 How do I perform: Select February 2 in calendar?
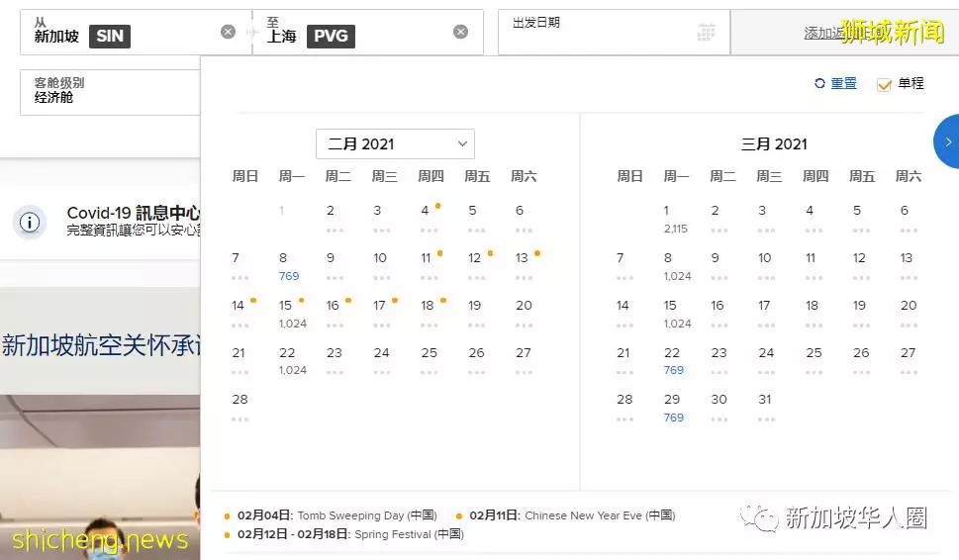pos(334,219)
